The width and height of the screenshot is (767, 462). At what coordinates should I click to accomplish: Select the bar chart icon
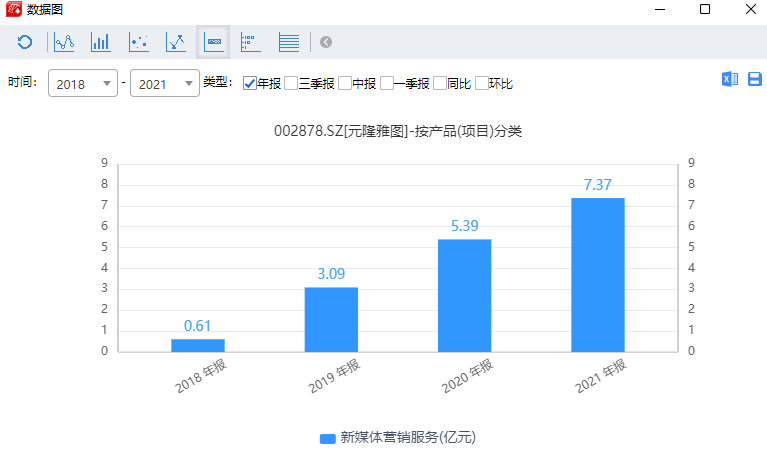(x=101, y=42)
